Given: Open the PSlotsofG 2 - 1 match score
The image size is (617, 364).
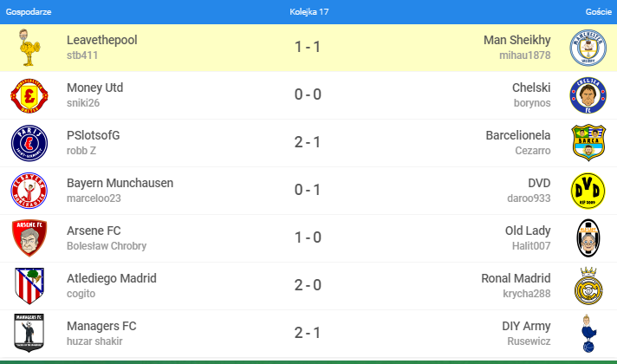Looking at the screenshot, I should (x=308, y=142).
